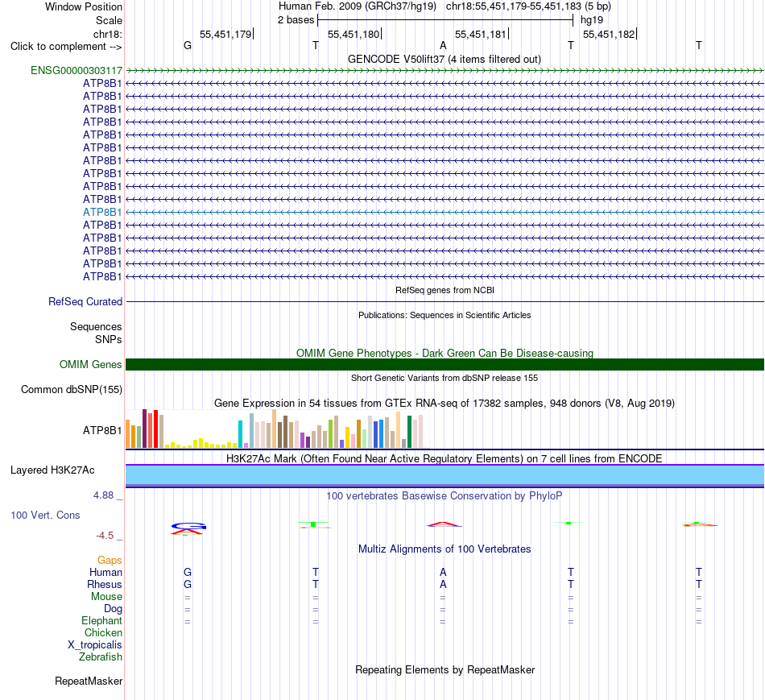
Task: Select the Chicken species label
Action: (103, 632)
